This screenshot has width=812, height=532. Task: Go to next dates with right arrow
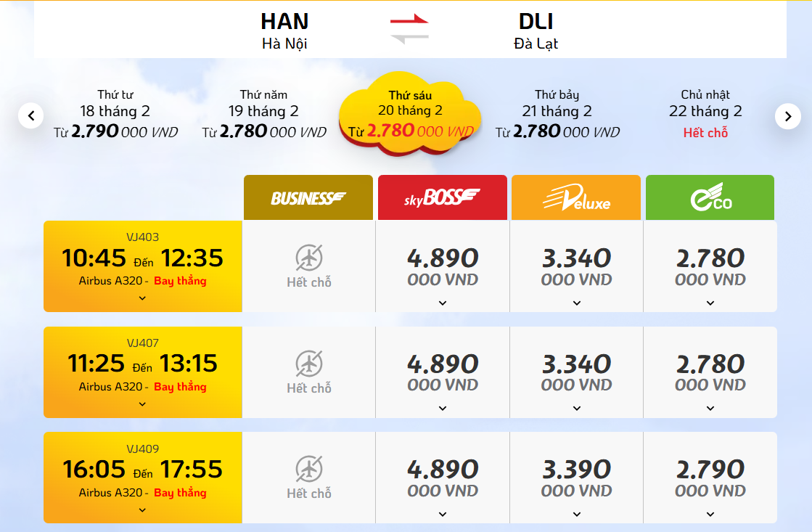point(787,116)
